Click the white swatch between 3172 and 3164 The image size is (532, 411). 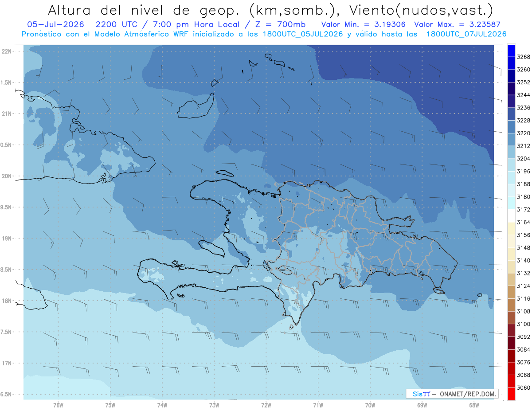coord(511,216)
